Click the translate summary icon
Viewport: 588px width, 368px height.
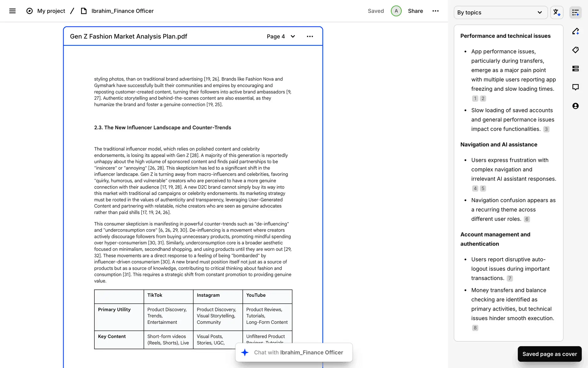(556, 13)
